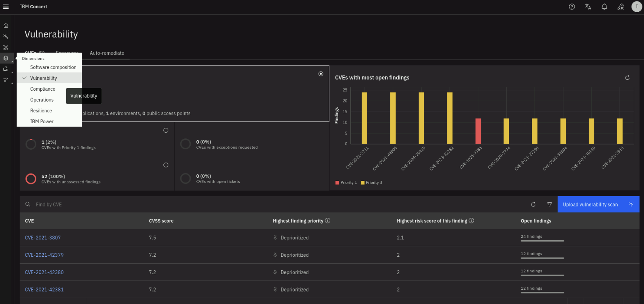Click the user profile avatar
644x304 pixels.
636,7
